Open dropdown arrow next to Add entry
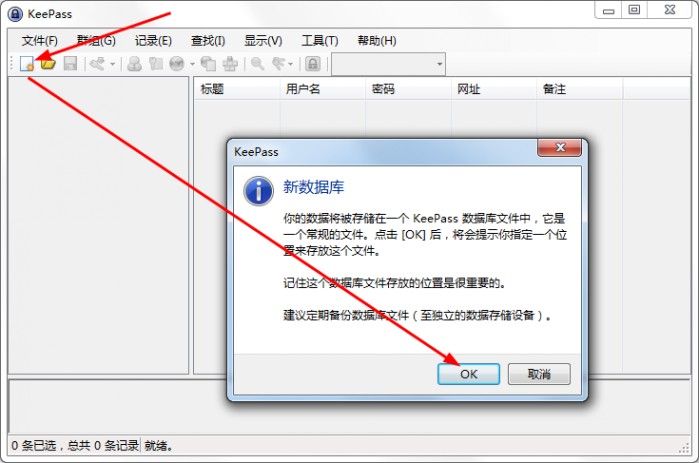The image size is (699, 463). coord(112,64)
